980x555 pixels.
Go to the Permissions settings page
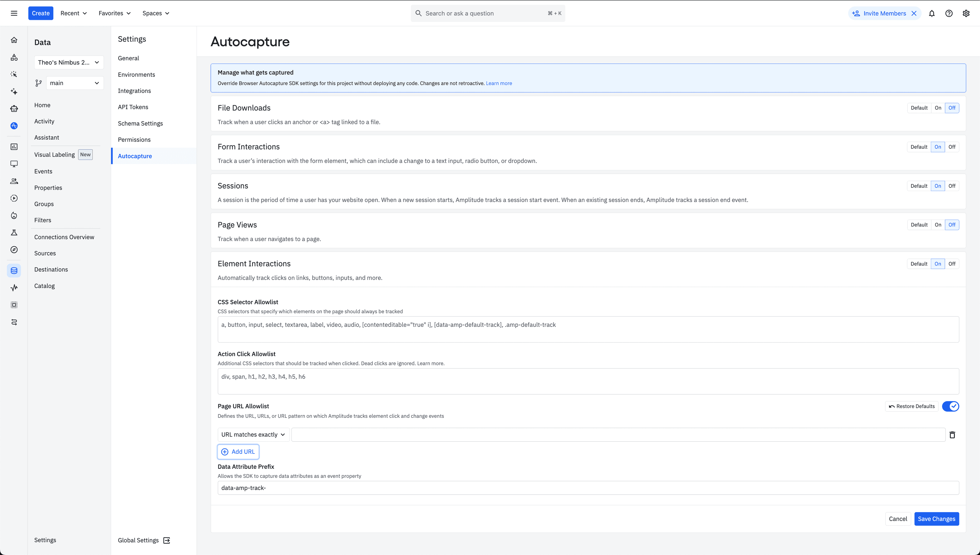coord(134,140)
